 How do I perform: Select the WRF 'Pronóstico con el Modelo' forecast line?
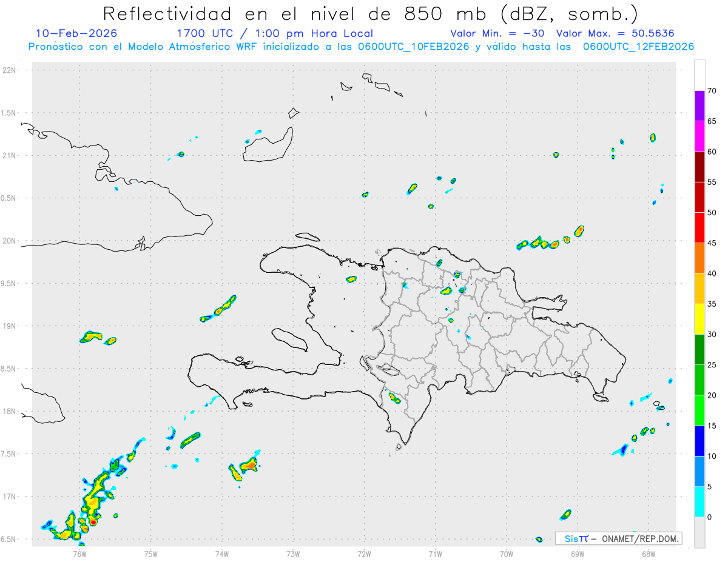361,47
